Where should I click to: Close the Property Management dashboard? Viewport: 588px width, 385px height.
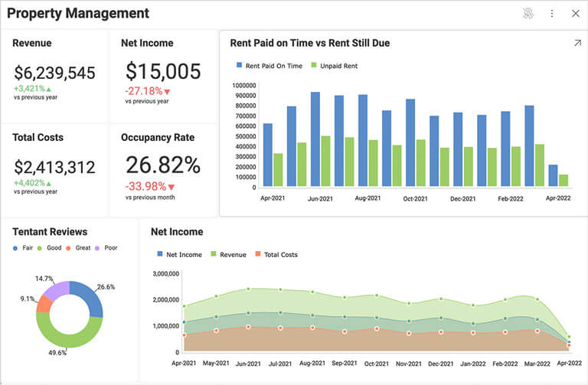click(576, 13)
